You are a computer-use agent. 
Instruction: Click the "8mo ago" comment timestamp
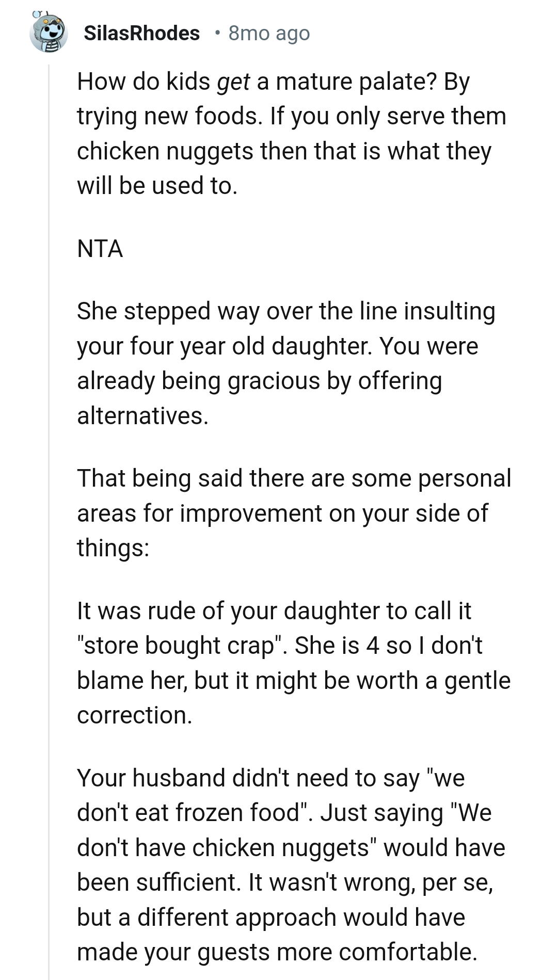pyautogui.click(x=269, y=33)
